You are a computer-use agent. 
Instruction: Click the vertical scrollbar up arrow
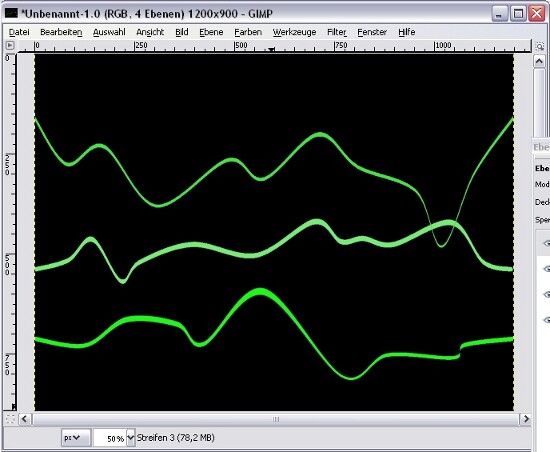539,61
